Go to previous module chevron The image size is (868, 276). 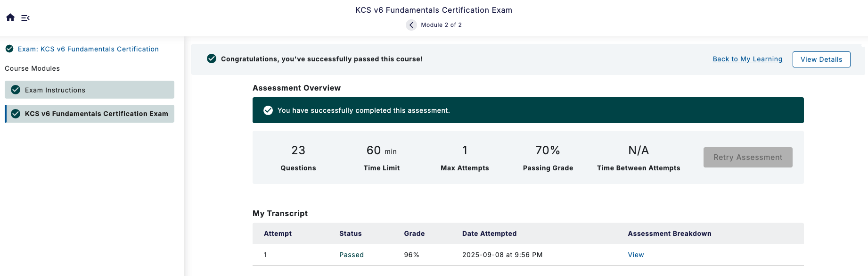point(411,25)
